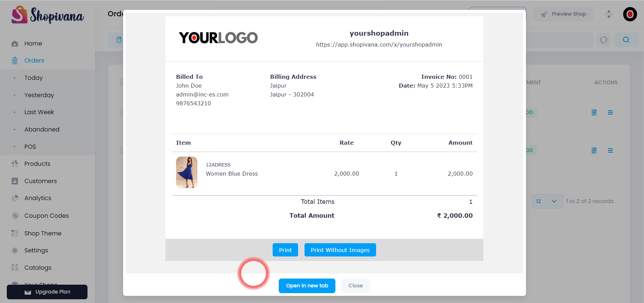Click the yourshopadmin shop name heading
Image resolution: width=644 pixels, height=303 pixels.
click(x=379, y=33)
